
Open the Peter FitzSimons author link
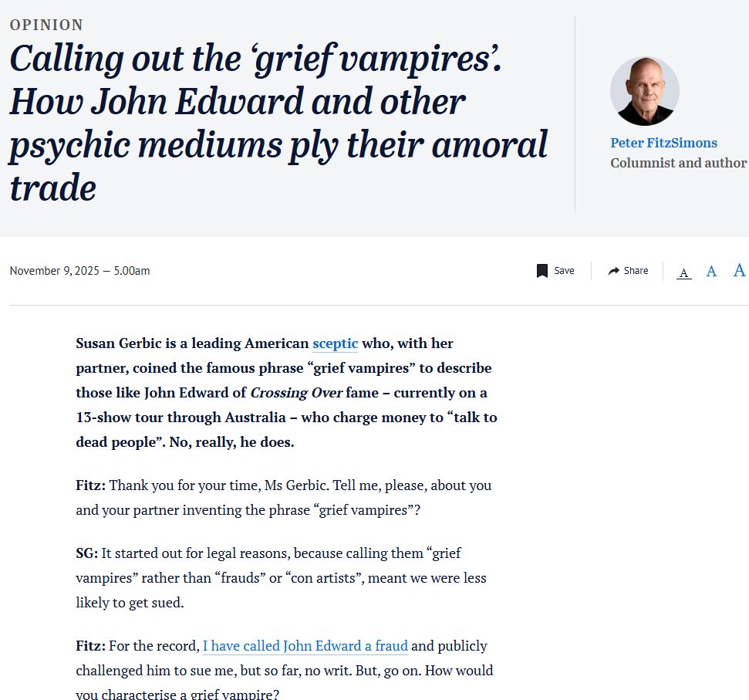coord(663,143)
